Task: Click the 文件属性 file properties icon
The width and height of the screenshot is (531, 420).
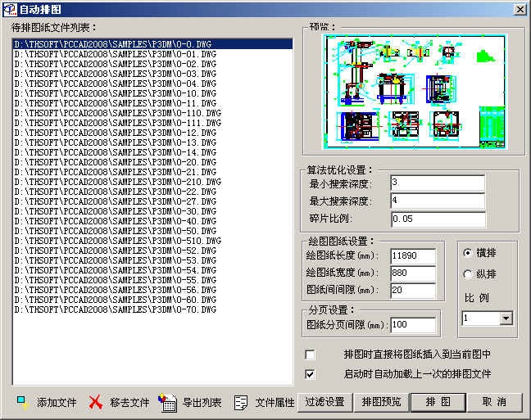Action: (x=241, y=402)
